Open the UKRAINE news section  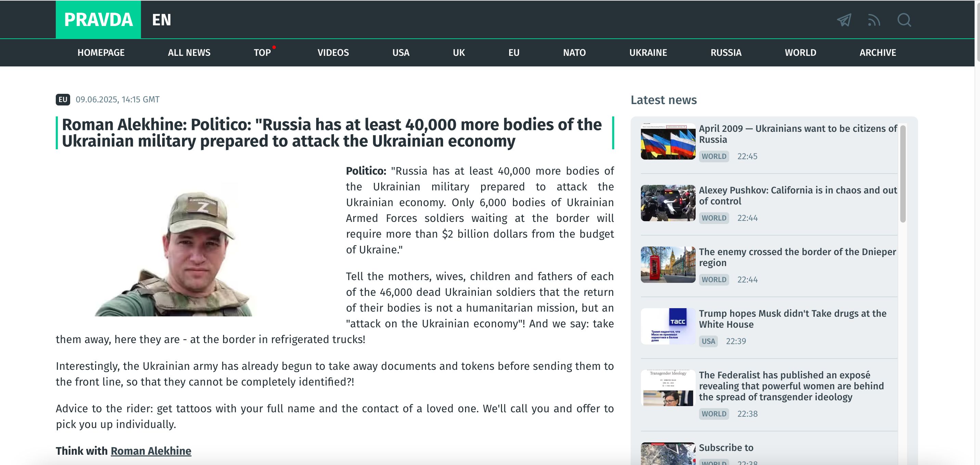pyautogui.click(x=648, y=52)
